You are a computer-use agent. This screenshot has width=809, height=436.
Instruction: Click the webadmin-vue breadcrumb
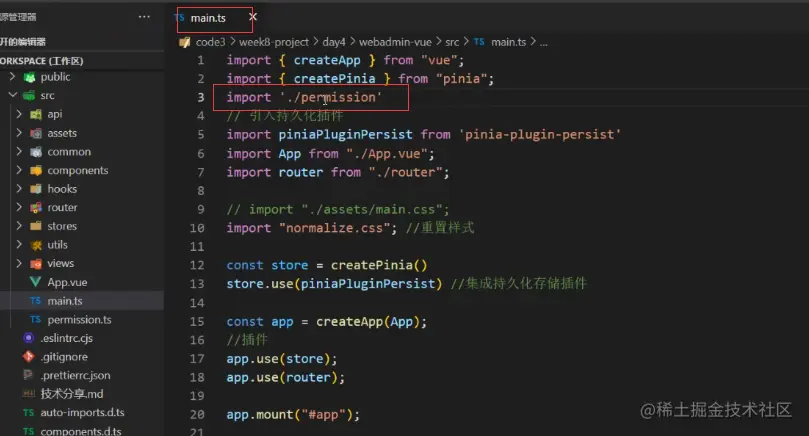coord(395,42)
